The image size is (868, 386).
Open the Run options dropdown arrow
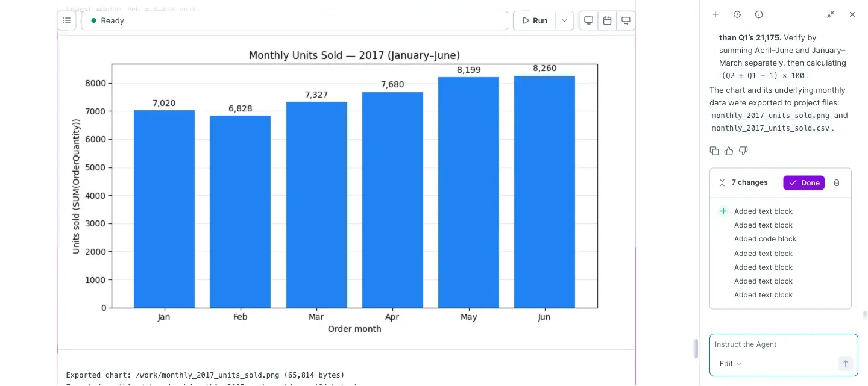point(564,20)
